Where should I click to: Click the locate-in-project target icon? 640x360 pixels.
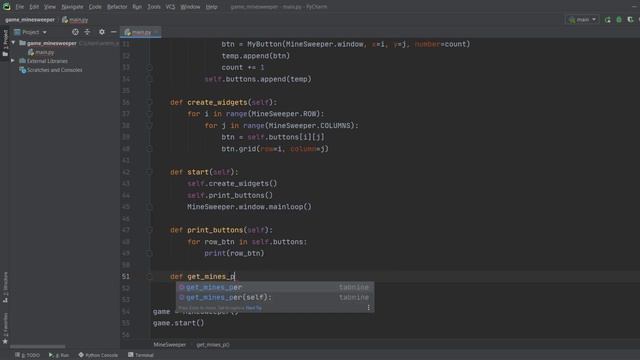pyautogui.click(x=75, y=32)
